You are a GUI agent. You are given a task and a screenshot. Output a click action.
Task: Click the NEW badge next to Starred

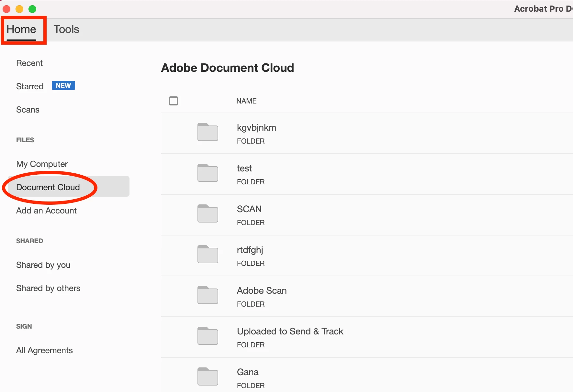pyautogui.click(x=63, y=86)
